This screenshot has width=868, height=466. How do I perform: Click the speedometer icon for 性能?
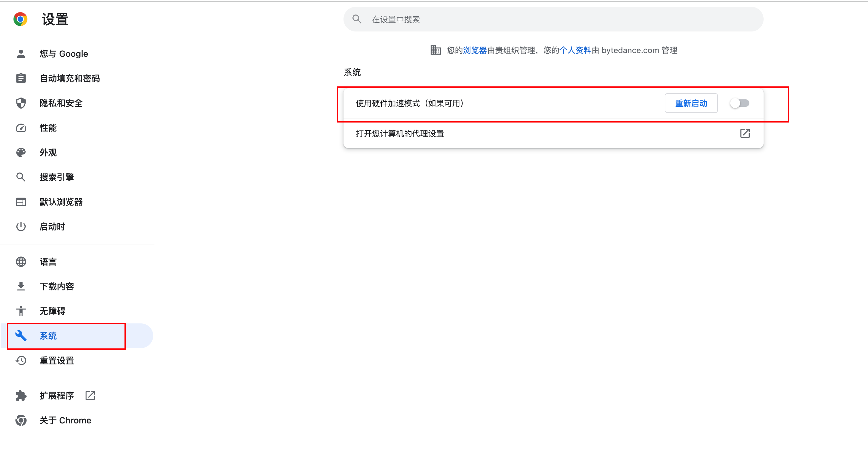click(21, 128)
